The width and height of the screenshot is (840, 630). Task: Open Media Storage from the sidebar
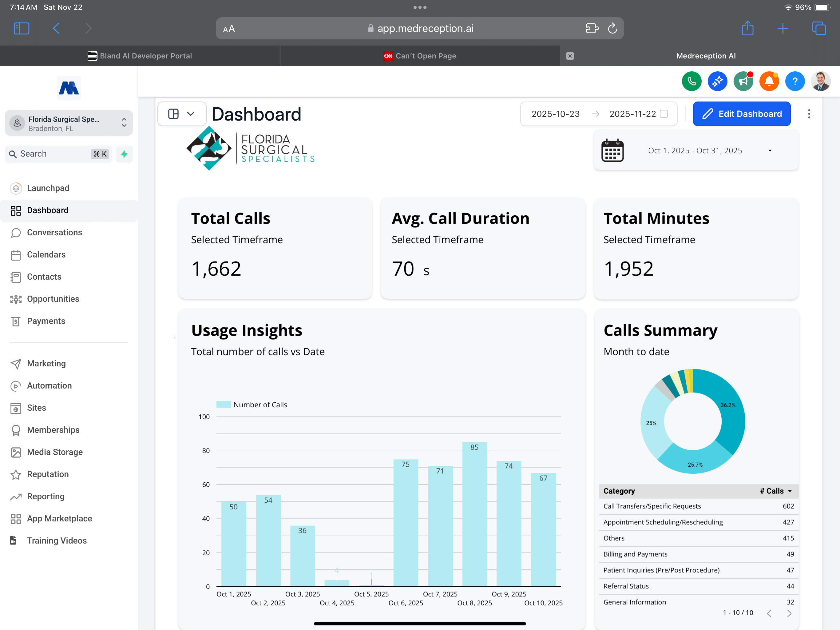tap(69, 452)
